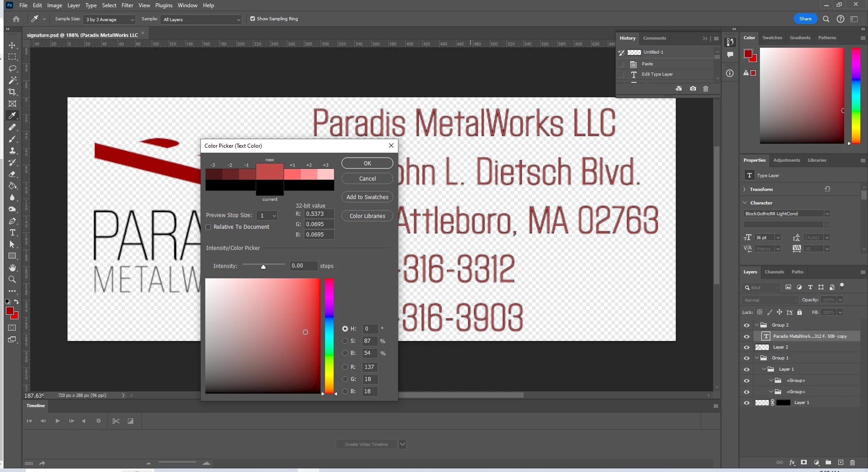Click the Home icon in options bar
Viewport: 868px width, 472px height.
tap(16, 19)
